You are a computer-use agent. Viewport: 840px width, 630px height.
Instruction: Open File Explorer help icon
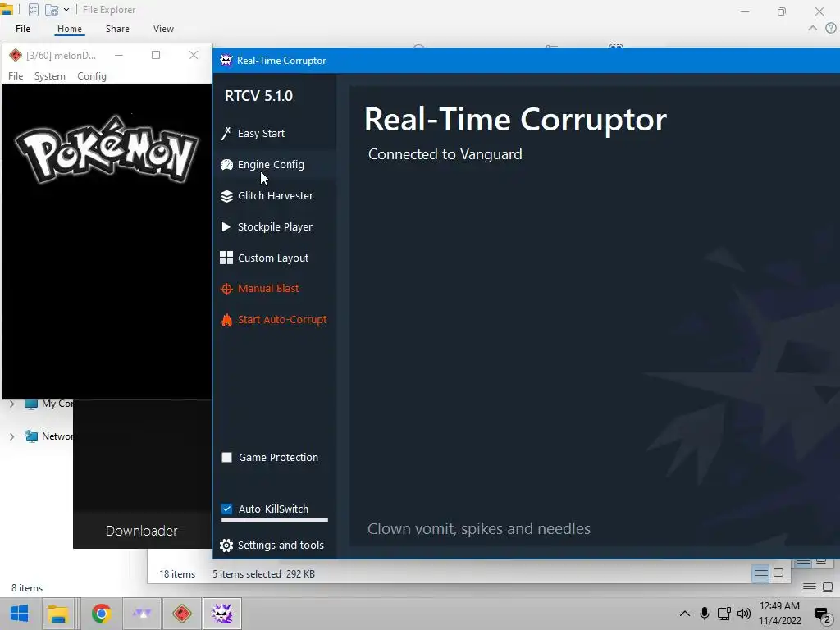coord(831,29)
